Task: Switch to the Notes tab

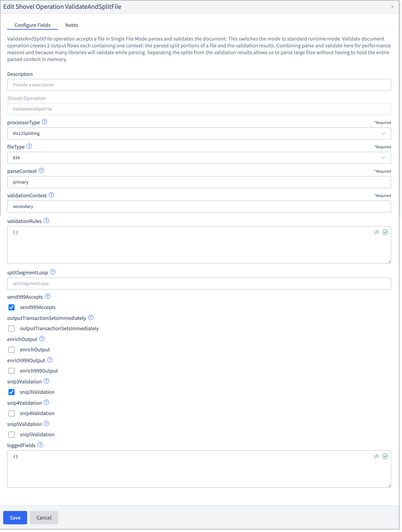Action: click(x=72, y=25)
